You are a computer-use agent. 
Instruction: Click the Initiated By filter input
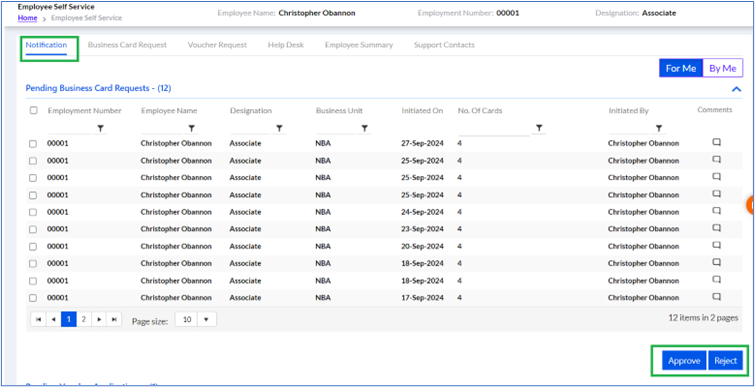point(629,129)
